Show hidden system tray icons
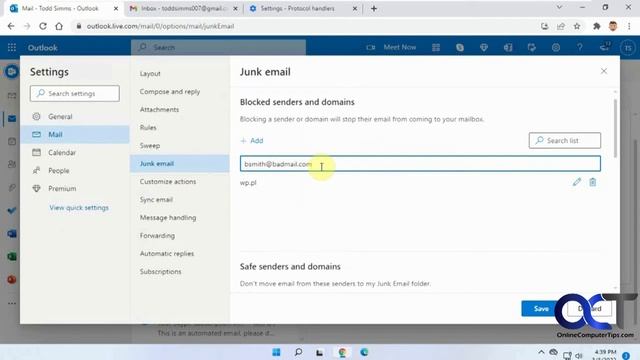640x360 pixels. pos(541,352)
